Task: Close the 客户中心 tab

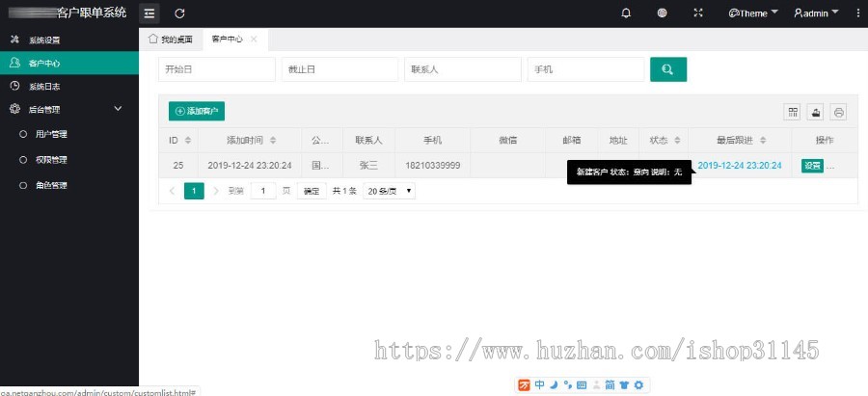Action: pos(254,40)
